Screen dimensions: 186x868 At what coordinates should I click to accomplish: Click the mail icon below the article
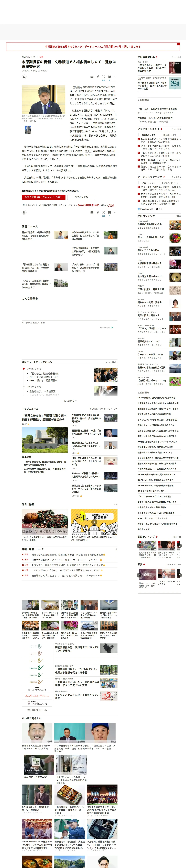[92, 212]
